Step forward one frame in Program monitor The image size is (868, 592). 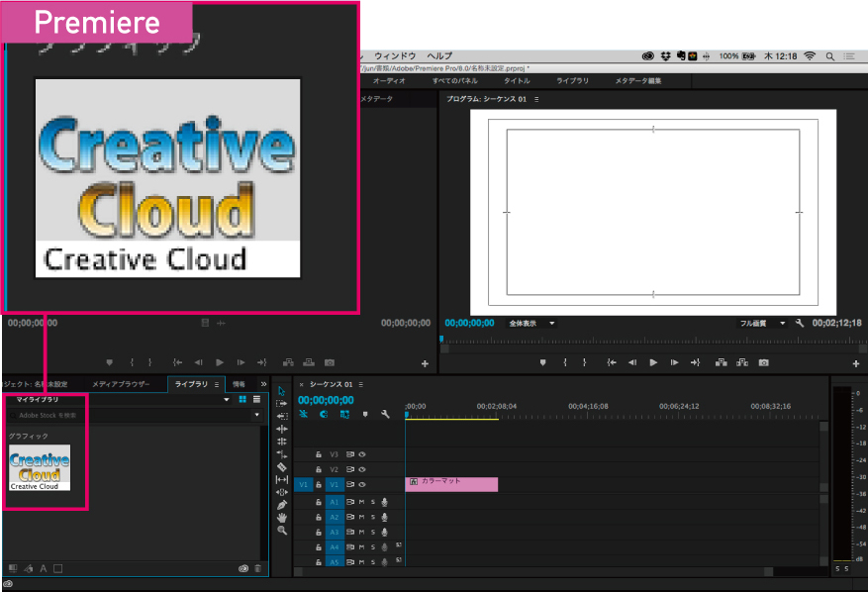tap(674, 362)
